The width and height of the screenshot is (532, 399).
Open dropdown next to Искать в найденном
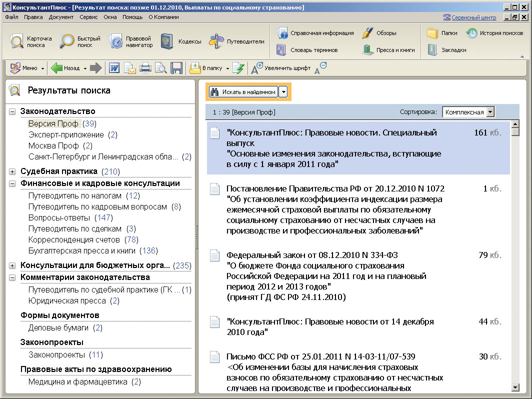pos(283,91)
